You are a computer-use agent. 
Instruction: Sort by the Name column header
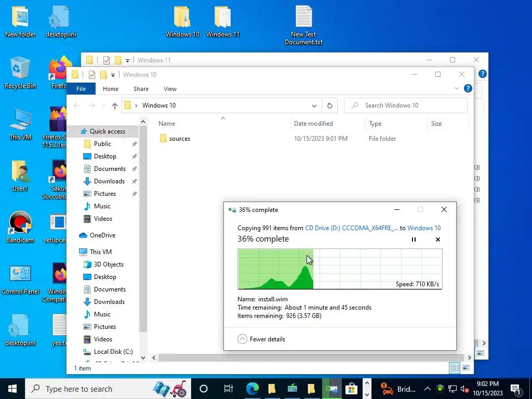pyautogui.click(x=222, y=124)
